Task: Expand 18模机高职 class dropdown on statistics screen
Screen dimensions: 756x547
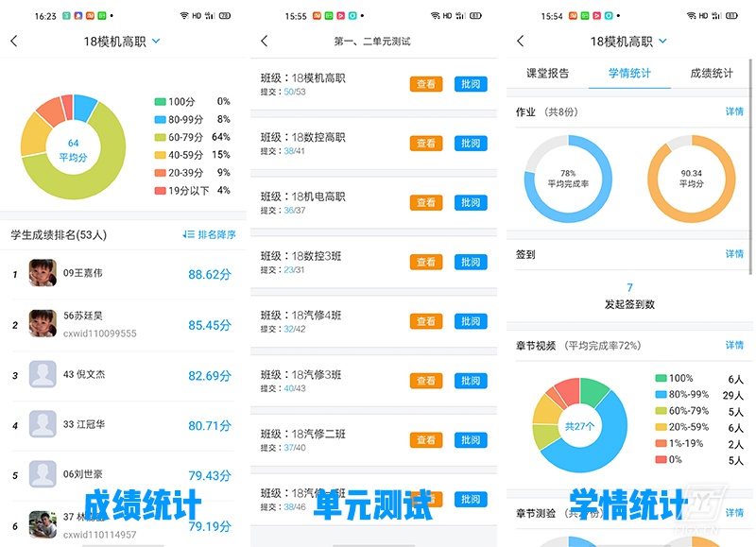Action: 662,42
